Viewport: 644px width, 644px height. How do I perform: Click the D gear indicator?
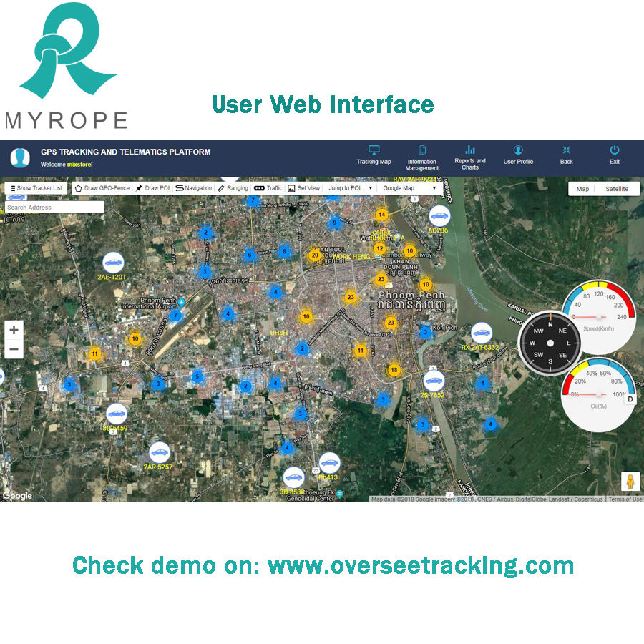coord(630,399)
